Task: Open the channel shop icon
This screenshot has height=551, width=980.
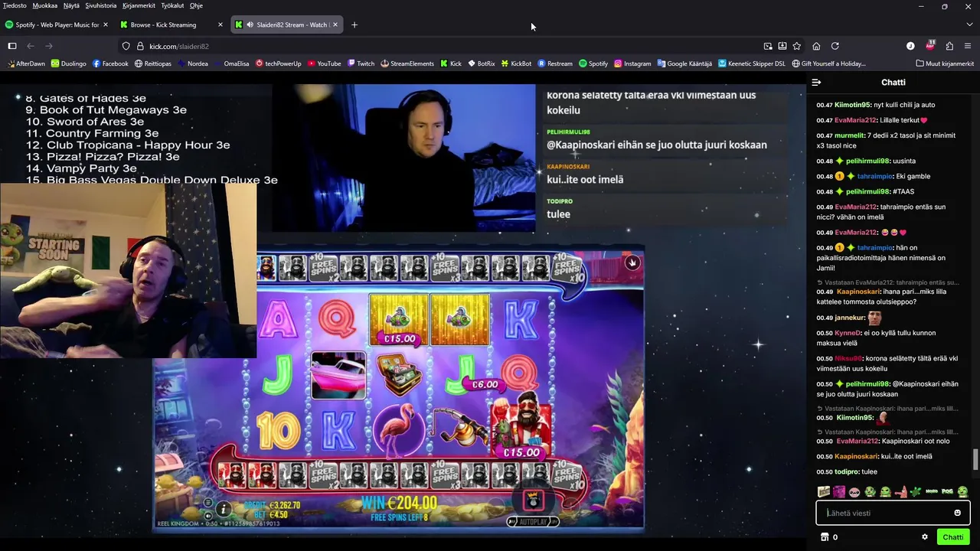Action: click(825, 537)
